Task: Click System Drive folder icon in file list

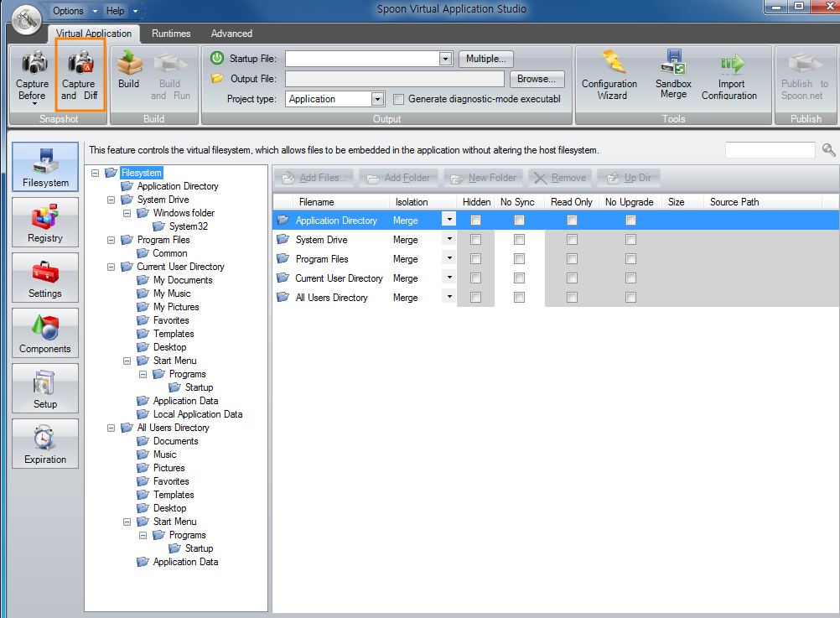Action: [283, 240]
